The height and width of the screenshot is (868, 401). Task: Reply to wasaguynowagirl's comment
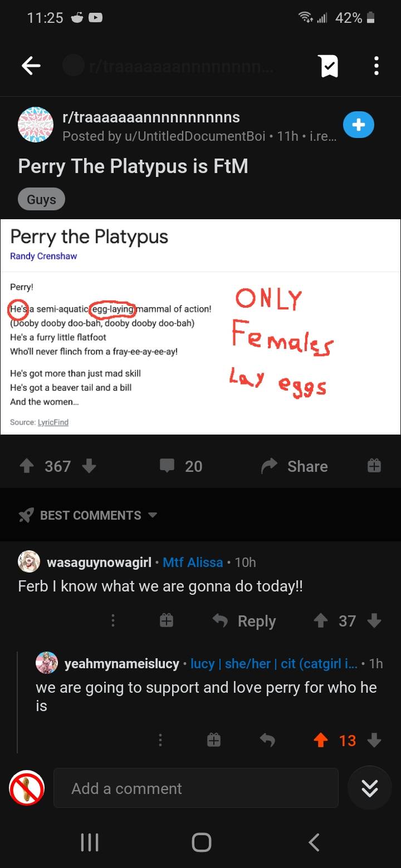245,621
